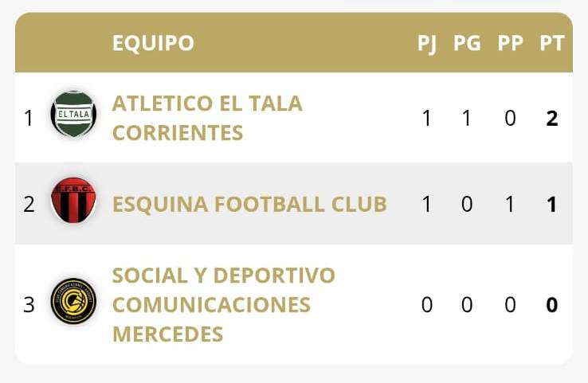Click the EQUIPO column header
This screenshot has height=383, width=588.
[153, 43]
